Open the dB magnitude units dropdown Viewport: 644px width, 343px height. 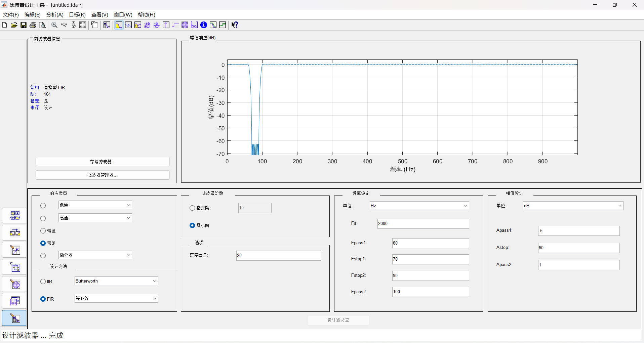573,206
